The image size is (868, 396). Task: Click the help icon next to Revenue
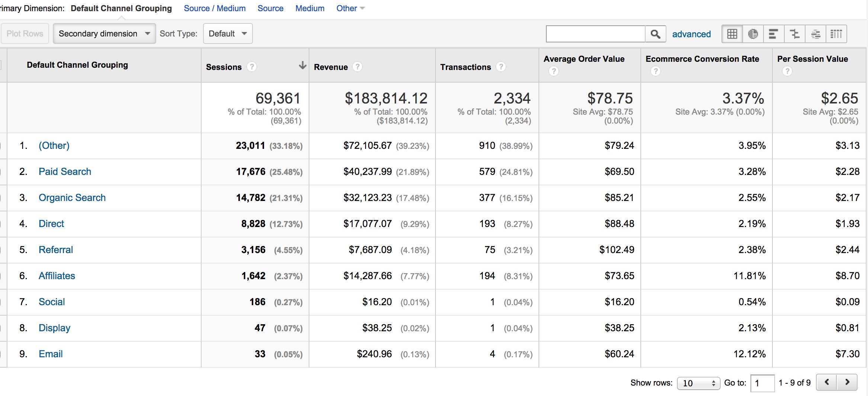pos(357,67)
